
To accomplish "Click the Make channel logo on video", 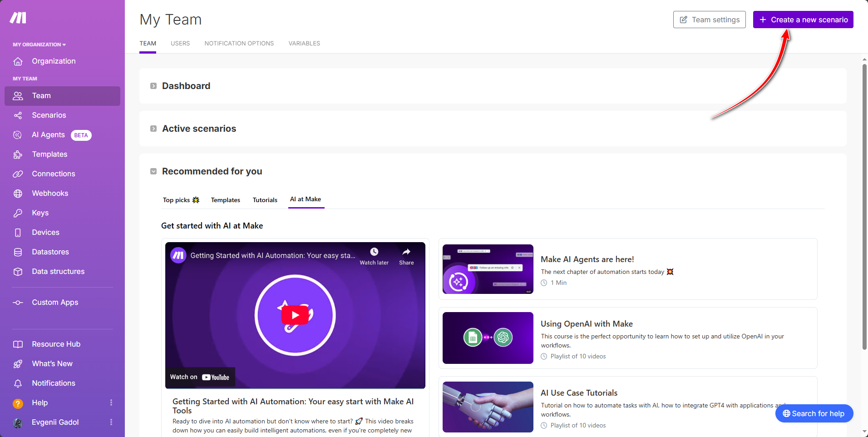I will click(x=178, y=255).
